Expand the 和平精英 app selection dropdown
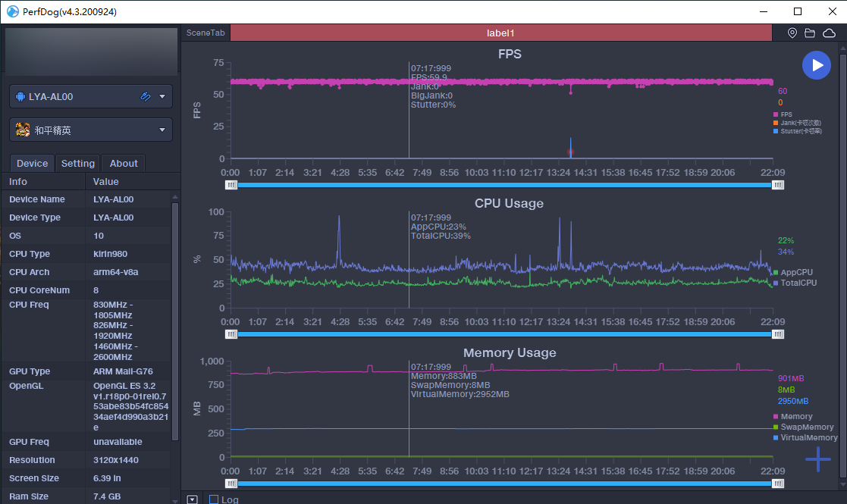 [162, 130]
